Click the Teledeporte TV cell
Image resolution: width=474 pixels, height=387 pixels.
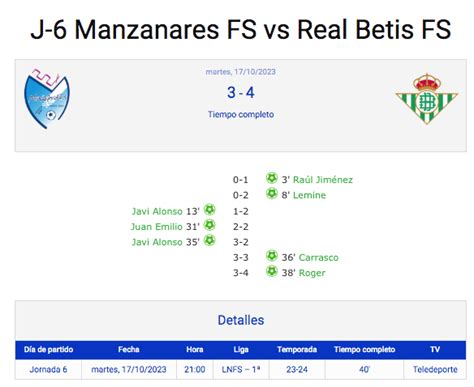[x=435, y=369]
